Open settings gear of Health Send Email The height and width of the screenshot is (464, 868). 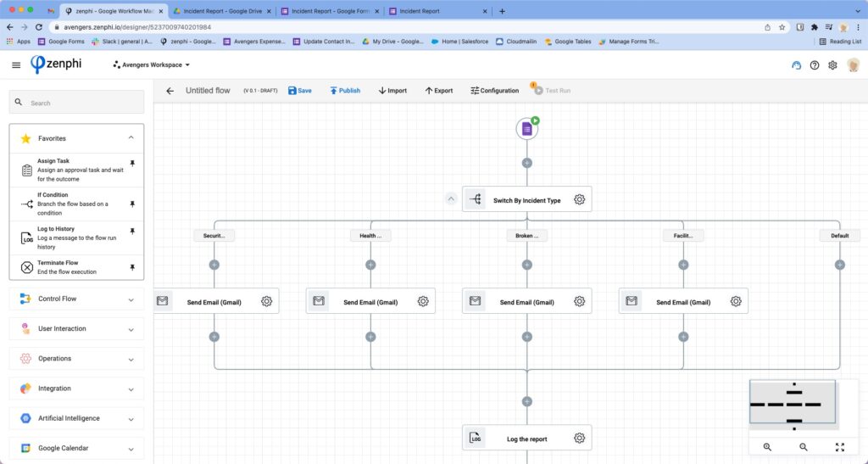[423, 301]
